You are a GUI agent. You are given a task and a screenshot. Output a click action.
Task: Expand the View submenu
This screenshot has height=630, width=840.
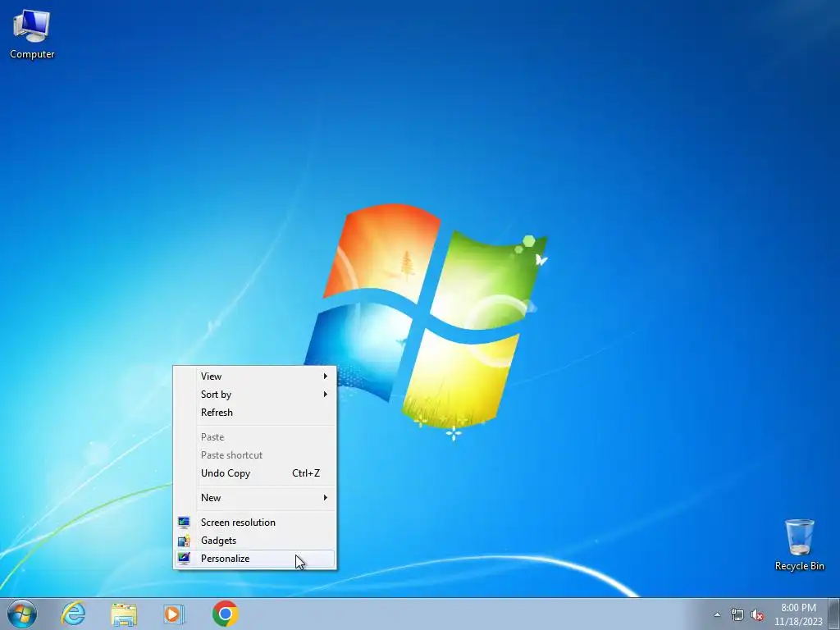[x=255, y=376]
